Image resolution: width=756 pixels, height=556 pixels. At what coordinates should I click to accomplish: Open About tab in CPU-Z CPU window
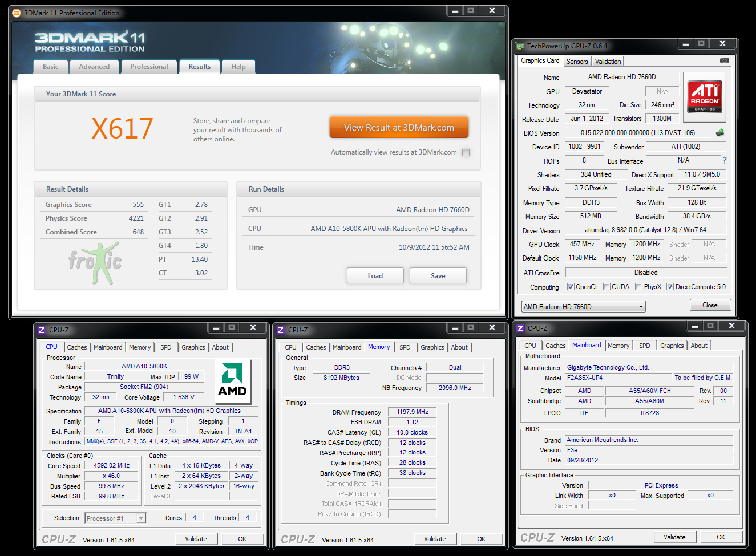220,347
